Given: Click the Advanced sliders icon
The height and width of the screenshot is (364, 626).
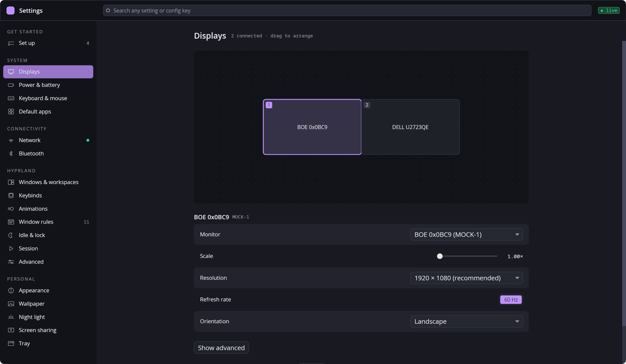Looking at the screenshot, I should point(11,262).
